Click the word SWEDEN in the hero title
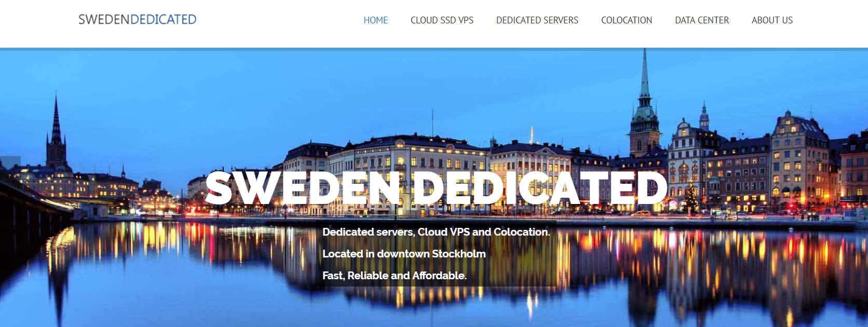This screenshot has height=327, width=868. click(303, 187)
